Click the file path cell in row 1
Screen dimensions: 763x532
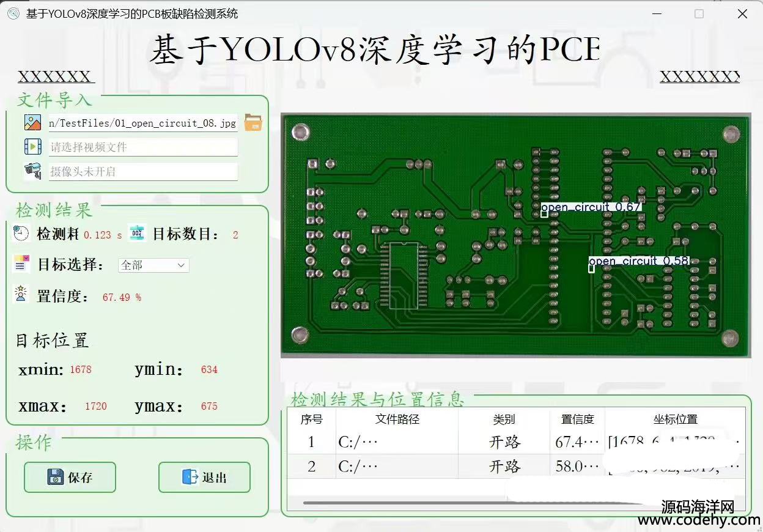tap(397, 442)
